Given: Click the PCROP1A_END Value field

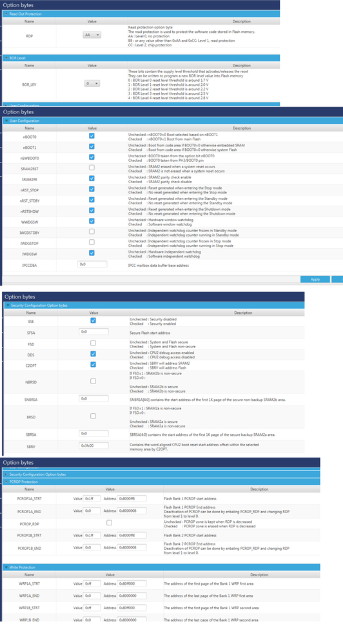Looking at the screenshot, I should (92, 511).
